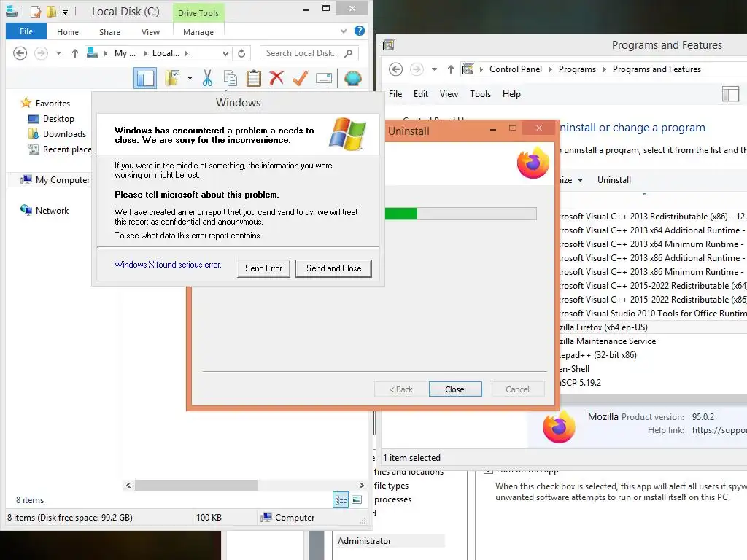Click the forward arrow in Local Disk window
Screen dimensions: 747x560
click(42, 53)
